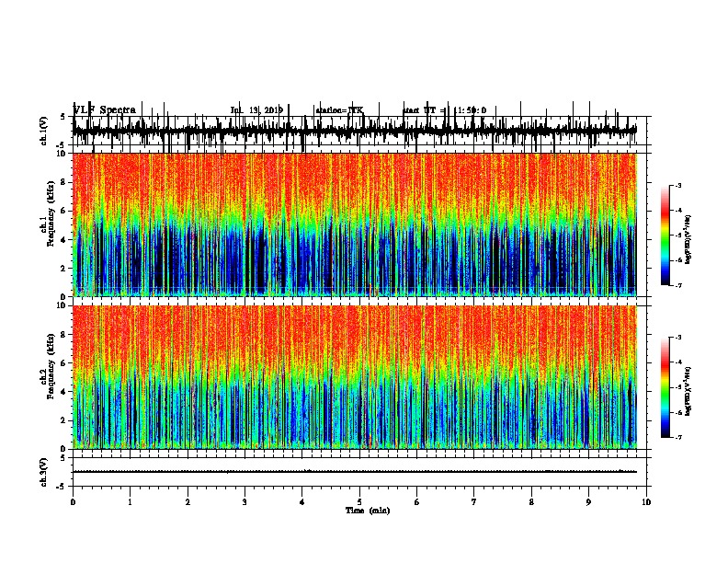Click the 'station=ITK' header label

339,110
